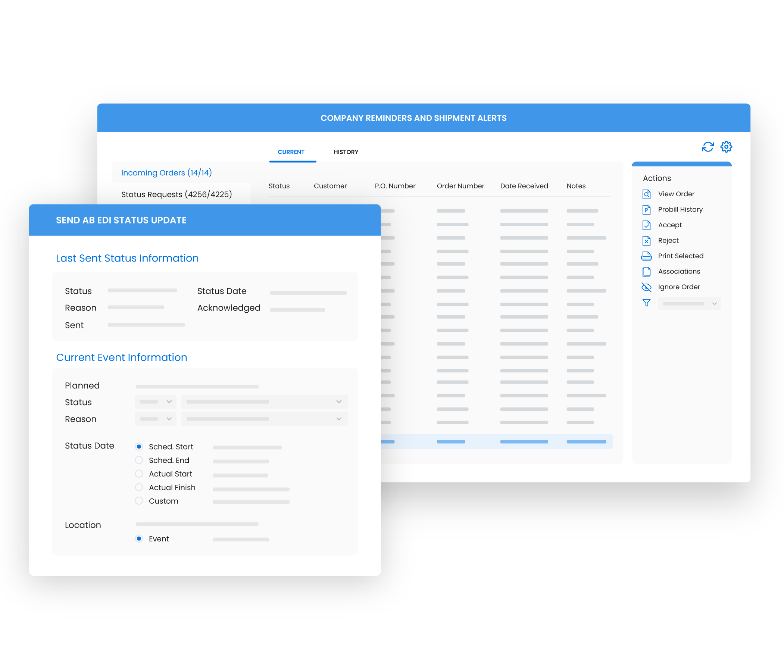Screen dimensions: 784x672
Task: Click the Reject document icon
Action: click(646, 241)
